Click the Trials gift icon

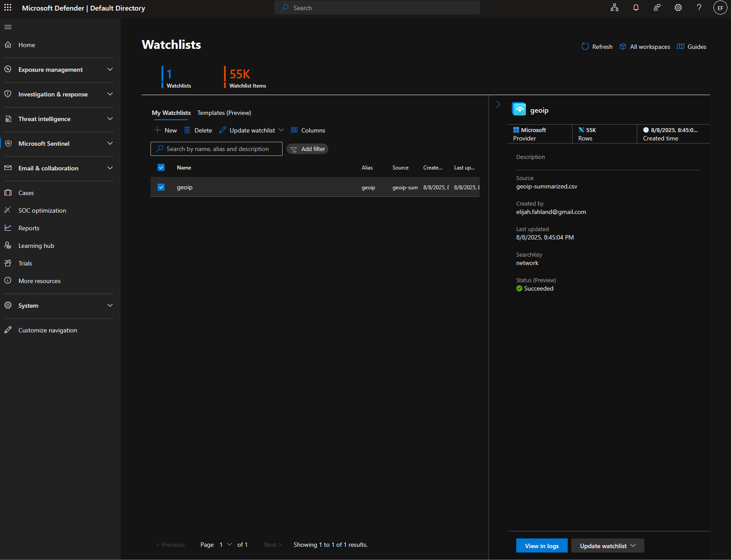tap(8, 263)
